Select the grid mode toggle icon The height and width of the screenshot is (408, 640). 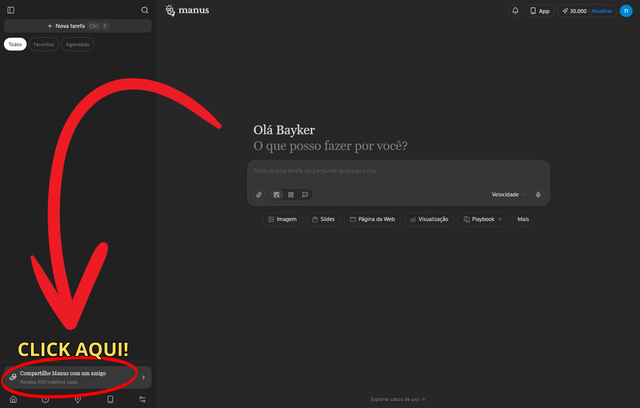(291, 195)
